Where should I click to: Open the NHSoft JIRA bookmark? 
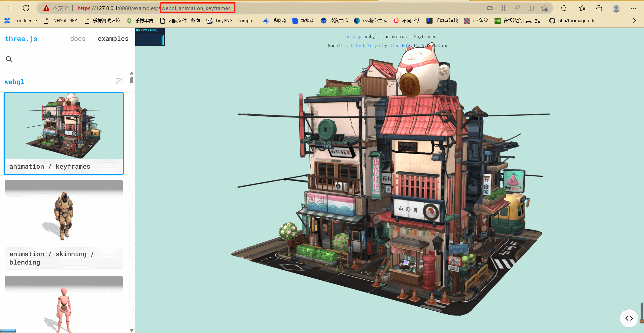[60, 21]
